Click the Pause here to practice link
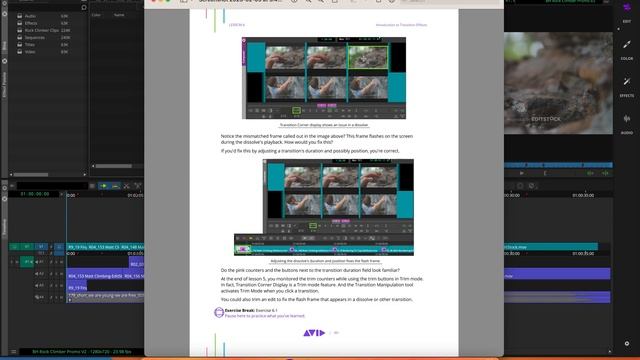Image resolution: width=640 pixels, height=360 pixels. coord(265,316)
